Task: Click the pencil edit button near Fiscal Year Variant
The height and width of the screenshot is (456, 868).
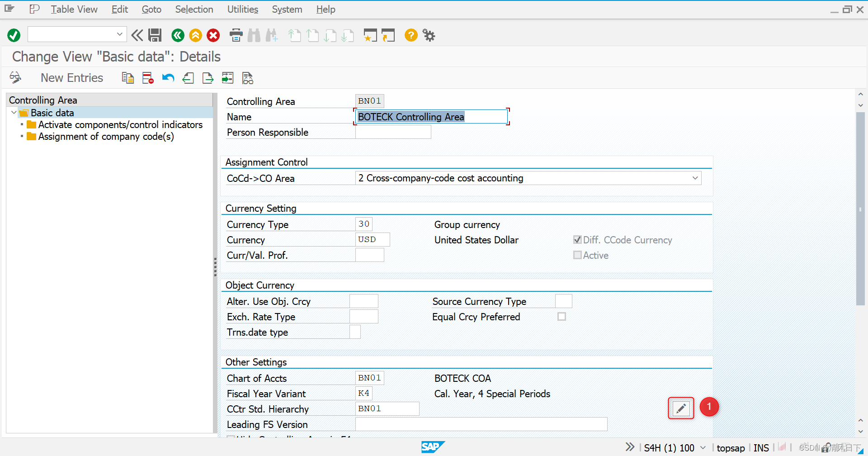Action: click(681, 408)
